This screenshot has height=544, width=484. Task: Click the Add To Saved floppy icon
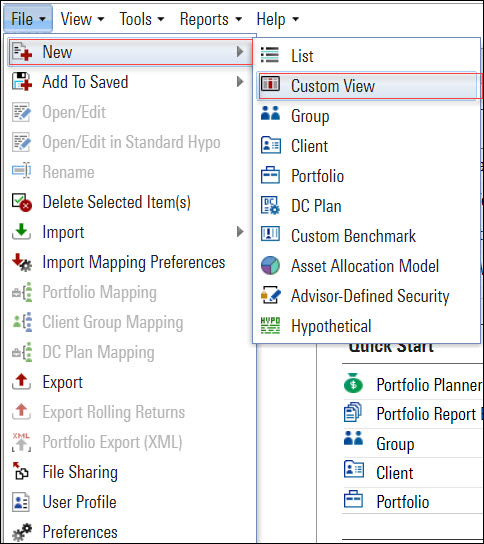click(22, 82)
